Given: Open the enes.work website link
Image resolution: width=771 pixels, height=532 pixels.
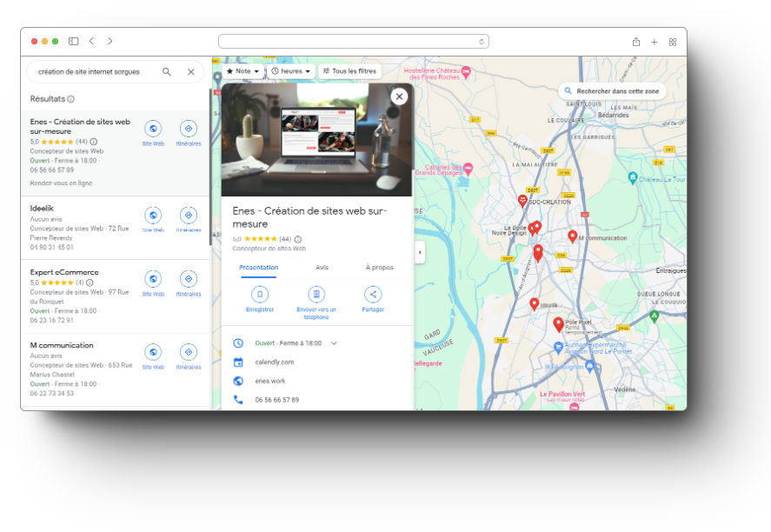Looking at the screenshot, I should pyautogui.click(x=270, y=381).
